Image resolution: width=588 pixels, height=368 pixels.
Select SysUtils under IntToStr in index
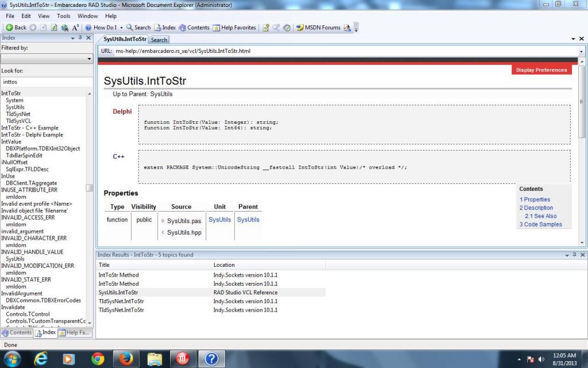click(15, 107)
